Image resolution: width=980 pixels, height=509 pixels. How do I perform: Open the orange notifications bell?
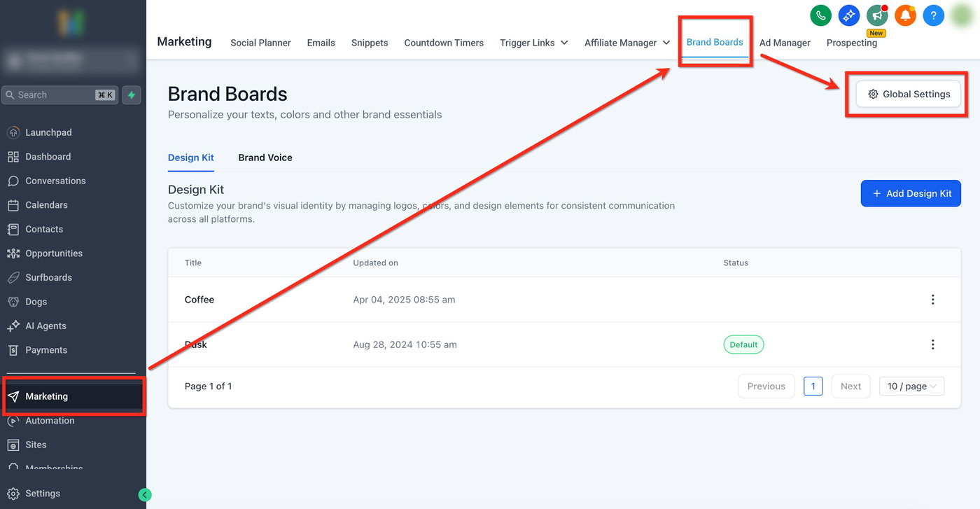(x=905, y=15)
